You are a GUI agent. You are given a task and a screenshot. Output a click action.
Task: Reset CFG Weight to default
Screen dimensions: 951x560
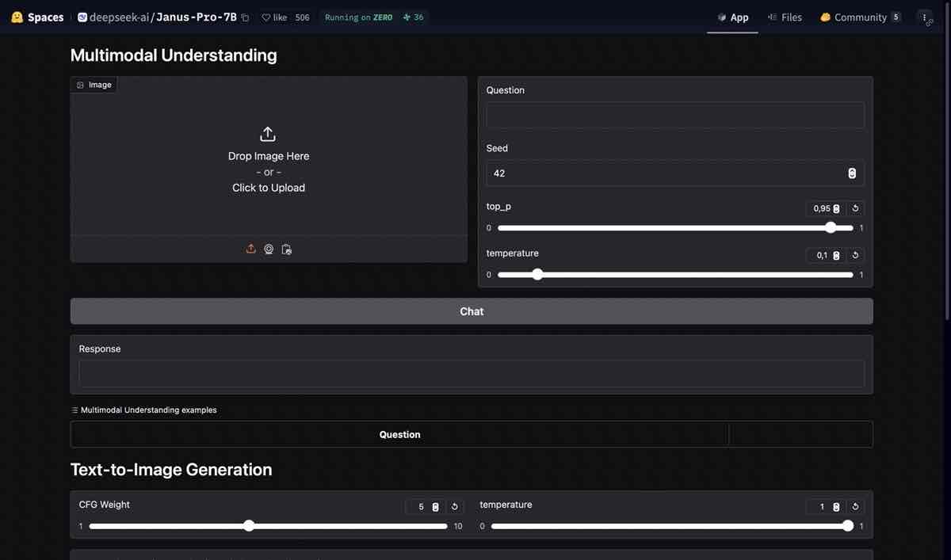[x=455, y=506]
